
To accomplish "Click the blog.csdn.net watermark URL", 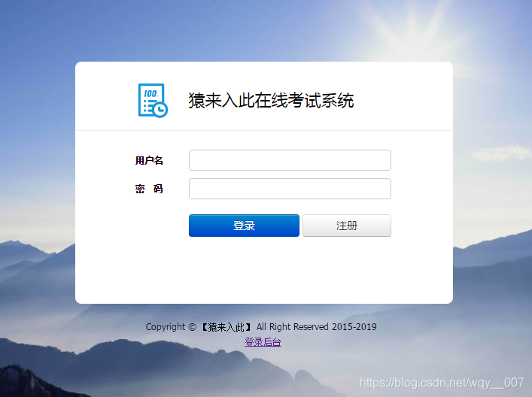I will 442,383.
